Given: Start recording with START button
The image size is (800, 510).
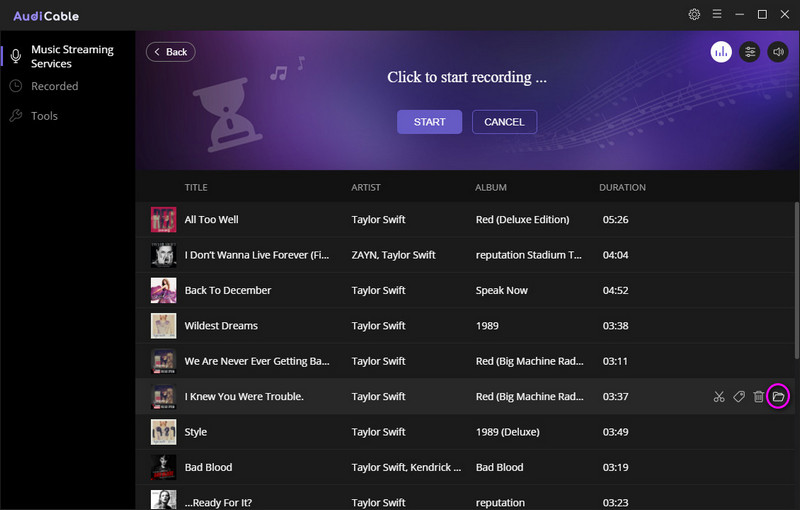Looking at the screenshot, I should click(x=430, y=122).
